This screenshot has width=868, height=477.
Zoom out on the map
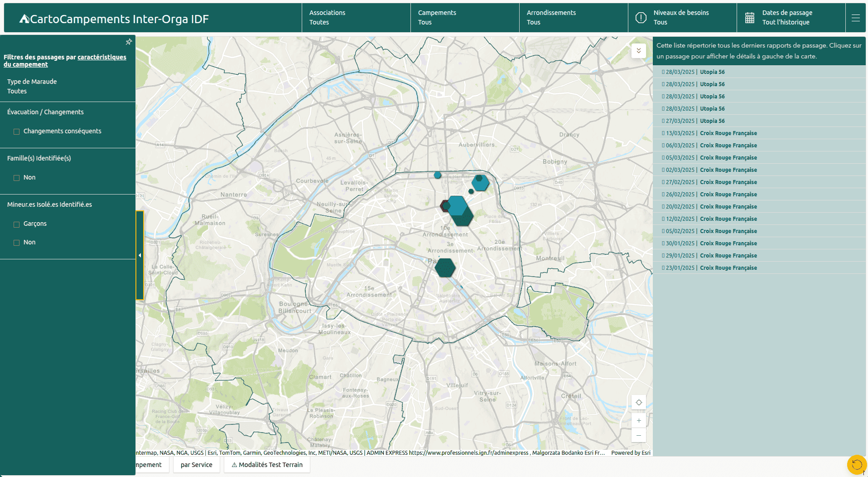pos(639,436)
